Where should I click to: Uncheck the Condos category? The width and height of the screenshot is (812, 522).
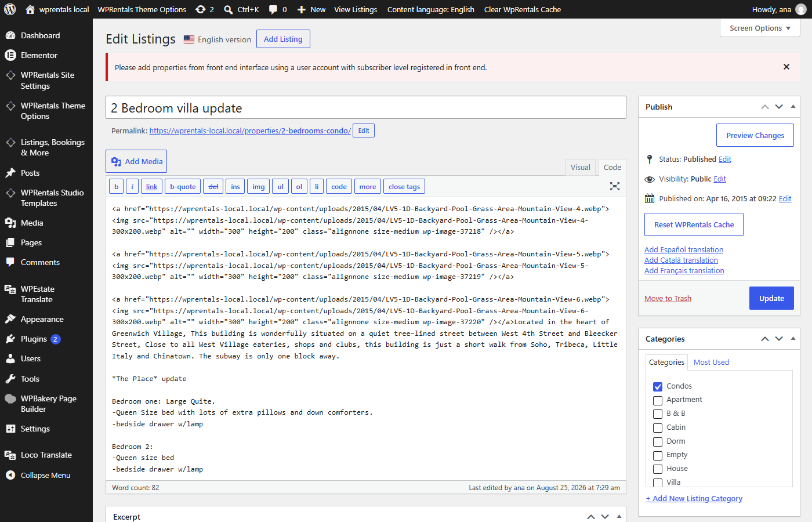coord(658,387)
